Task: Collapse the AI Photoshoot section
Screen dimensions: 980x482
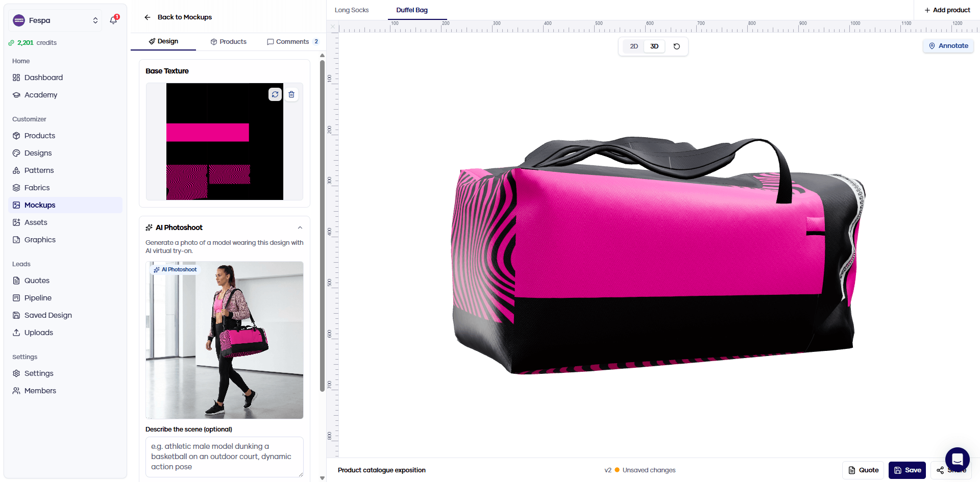Action: 300,228
